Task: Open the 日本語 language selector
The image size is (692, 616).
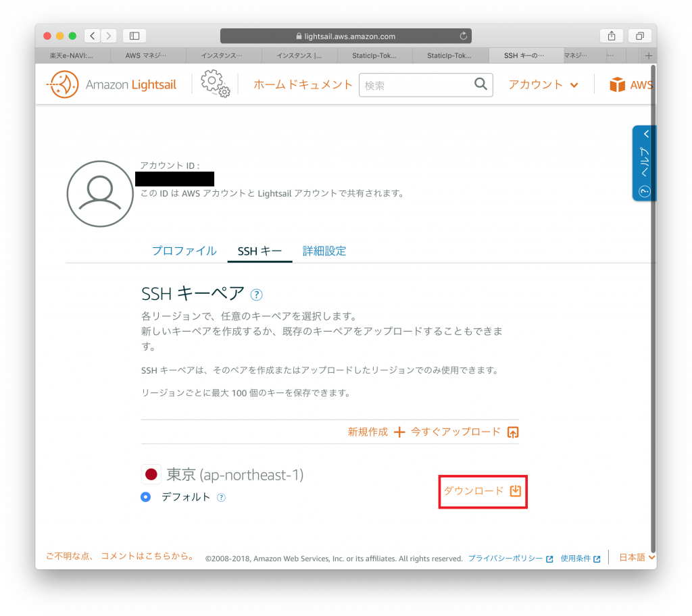Action: click(x=637, y=557)
